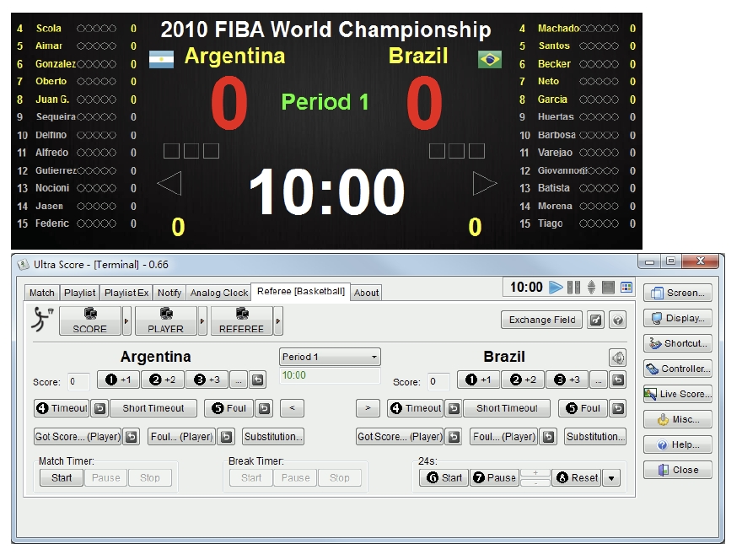The image size is (742, 560).
Task: Click the speaker horn icon beside Brazil
Action: pos(617,358)
